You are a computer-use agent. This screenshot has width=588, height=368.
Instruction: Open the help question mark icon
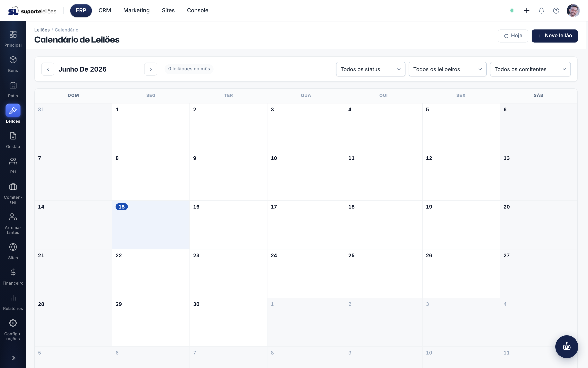tap(556, 10)
